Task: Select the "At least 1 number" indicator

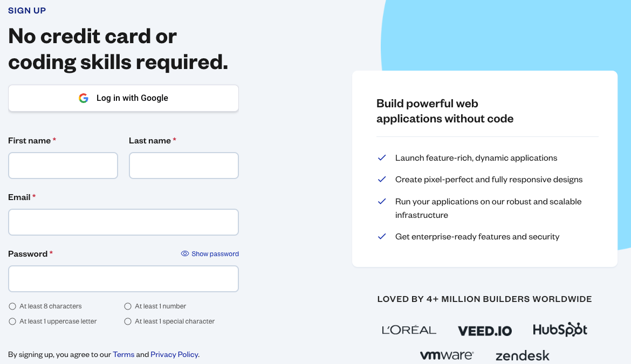Action: coord(127,306)
